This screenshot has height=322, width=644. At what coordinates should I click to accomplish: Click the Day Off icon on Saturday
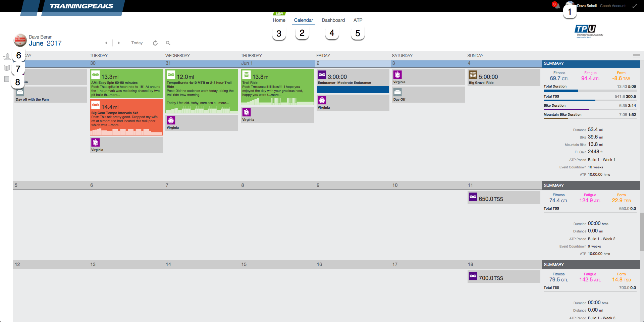click(x=397, y=92)
